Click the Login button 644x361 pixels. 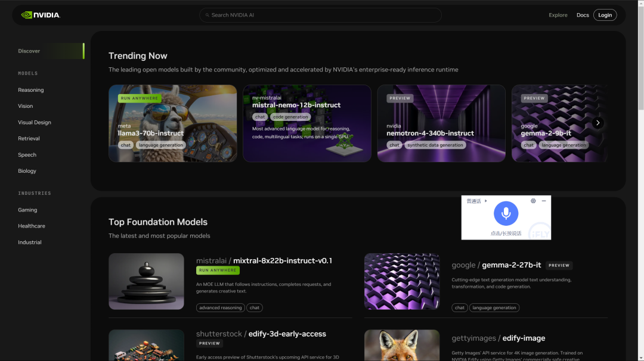pos(605,15)
